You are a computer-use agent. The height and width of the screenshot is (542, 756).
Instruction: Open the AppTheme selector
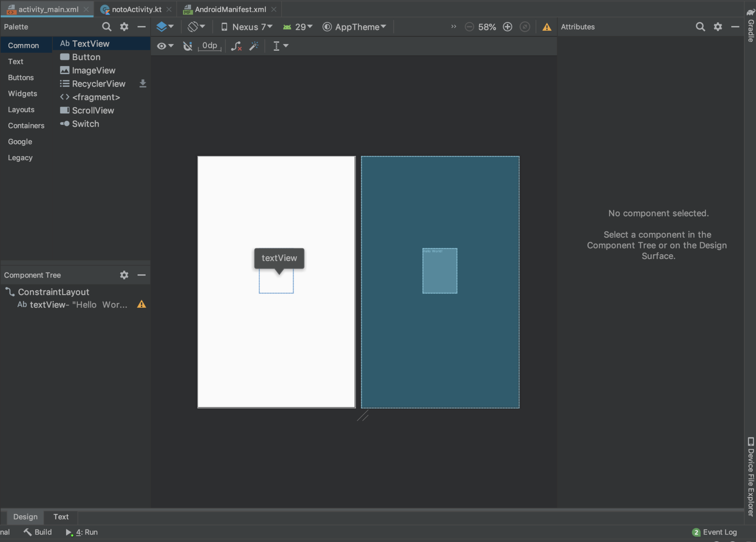(x=354, y=27)
